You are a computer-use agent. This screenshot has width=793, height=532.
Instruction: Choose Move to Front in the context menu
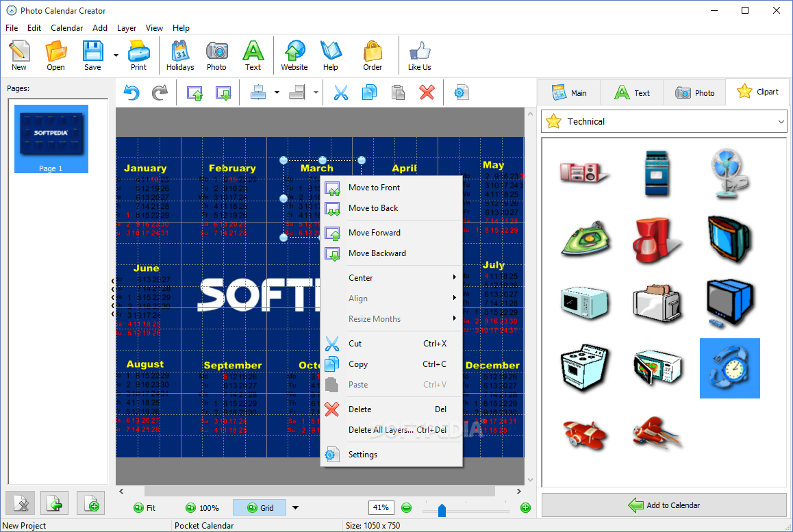pos(392,188)
